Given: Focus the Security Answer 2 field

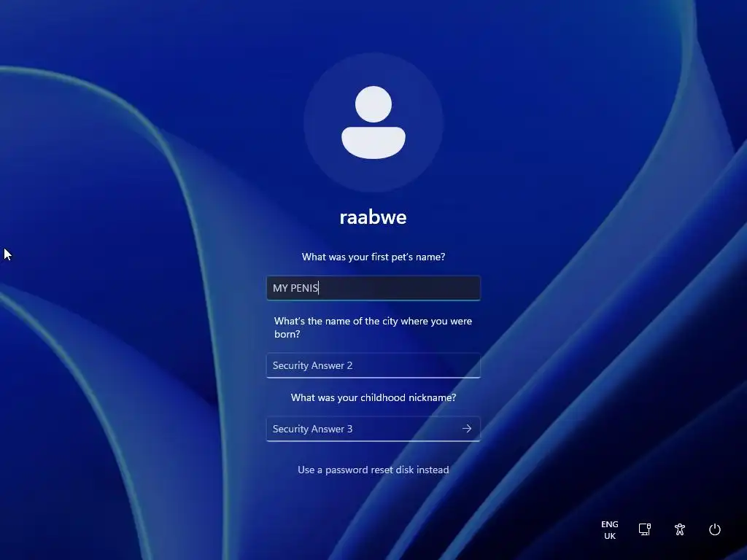Looking at the screenshot, I should (x=373, y=365).
